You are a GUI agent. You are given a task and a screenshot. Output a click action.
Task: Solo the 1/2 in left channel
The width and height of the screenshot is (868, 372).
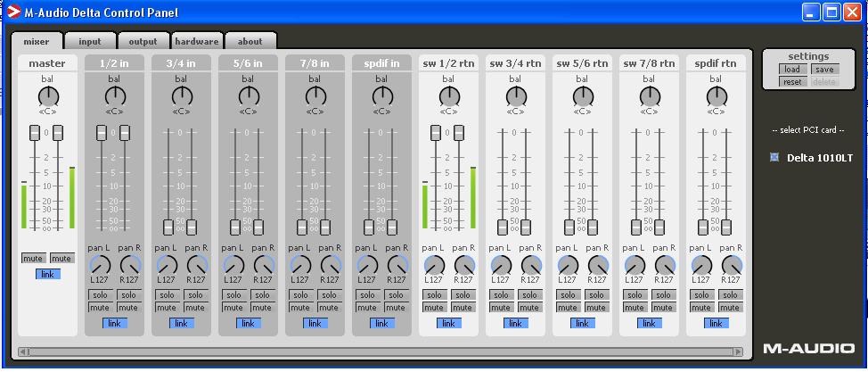click(x=100, y=295)
